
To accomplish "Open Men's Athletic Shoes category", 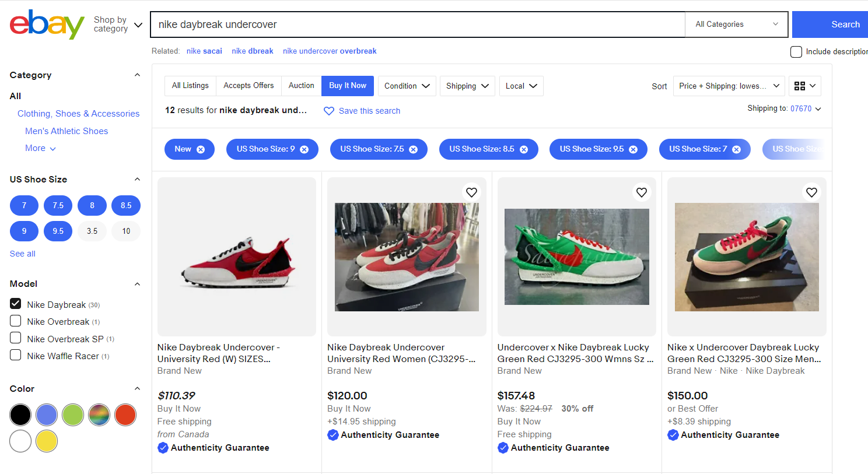I will 66,131.
